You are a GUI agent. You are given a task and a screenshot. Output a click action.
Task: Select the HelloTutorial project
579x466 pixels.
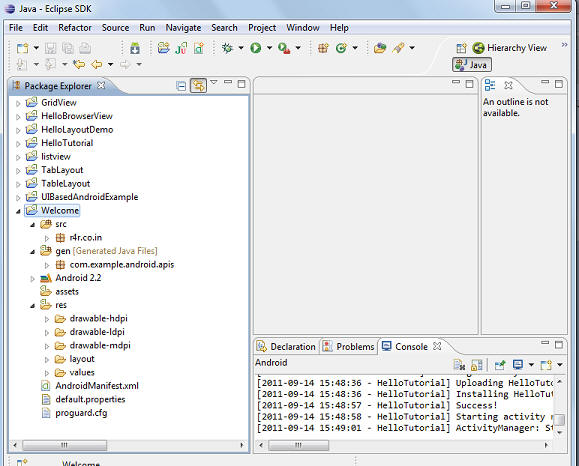click(67, 143)
